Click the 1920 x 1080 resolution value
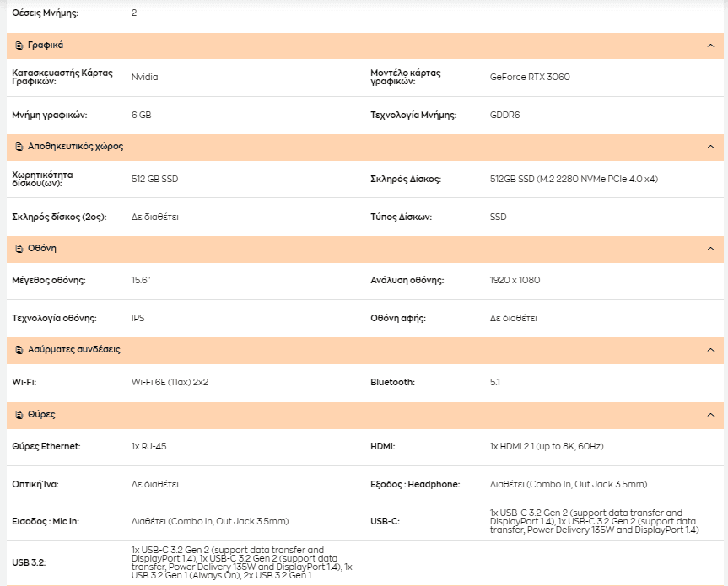Image resolution: width=728 pixels, height=586 pixels. click(515, 280)
